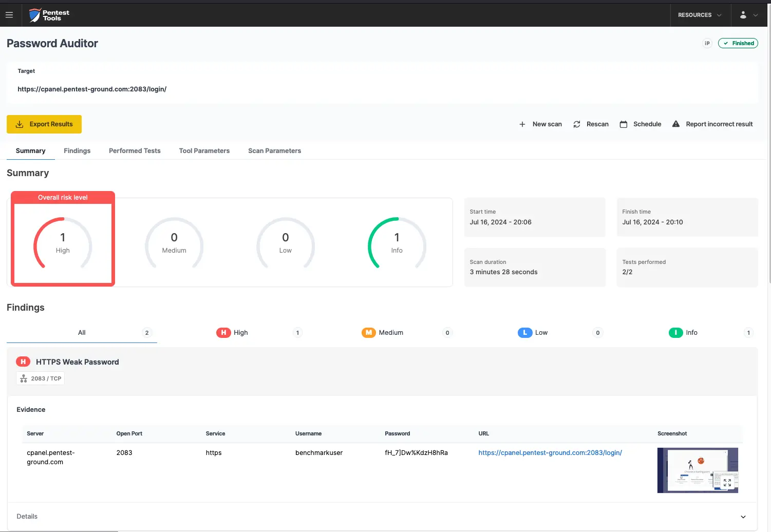Click the Rescan button
Image resolution: width=771 pixels, height=532 pixels.
click(x=591, y=124)
